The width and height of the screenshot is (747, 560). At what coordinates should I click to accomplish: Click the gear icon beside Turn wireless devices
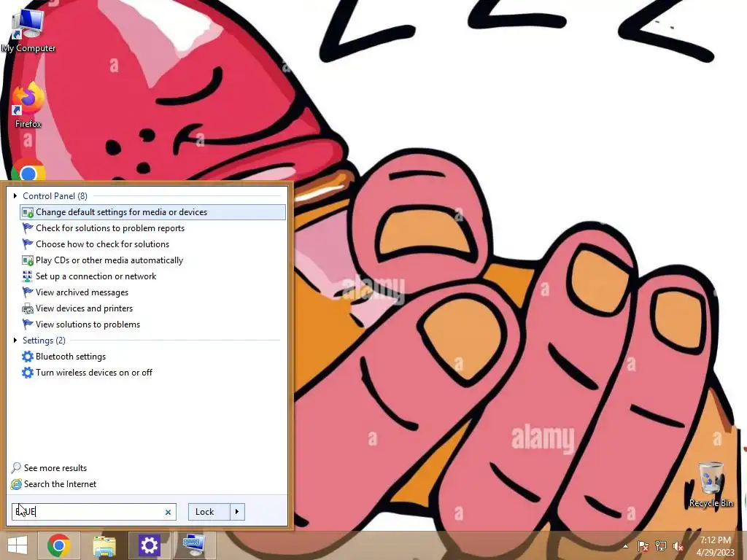click(28, 373)
